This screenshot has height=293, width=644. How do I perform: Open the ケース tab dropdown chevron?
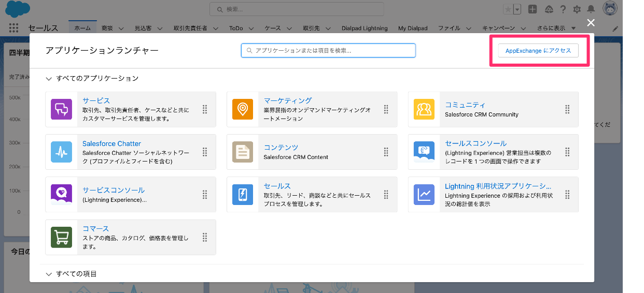click(290, 28)
